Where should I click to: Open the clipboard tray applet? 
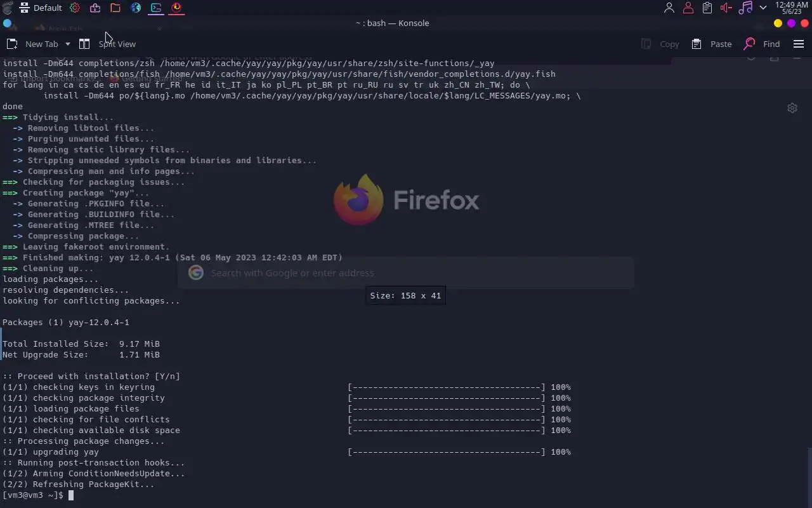pos(707,8)
